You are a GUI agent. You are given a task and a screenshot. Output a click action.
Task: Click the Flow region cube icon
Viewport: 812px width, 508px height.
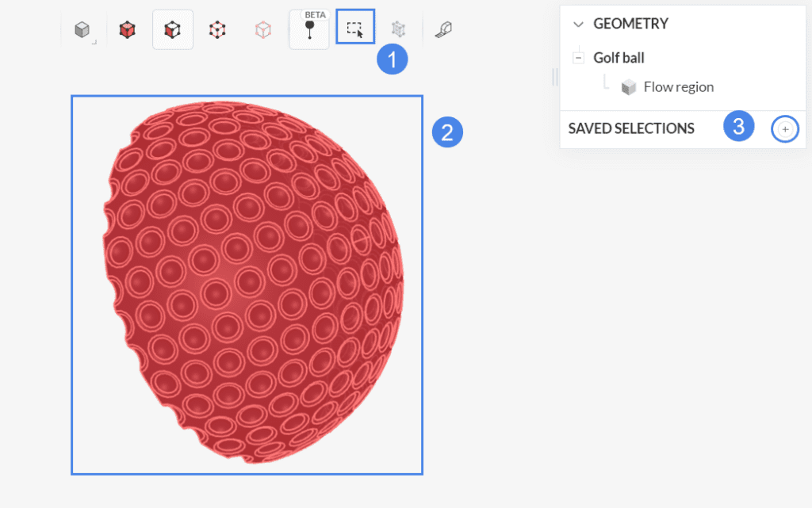click(x=629, y=86)
